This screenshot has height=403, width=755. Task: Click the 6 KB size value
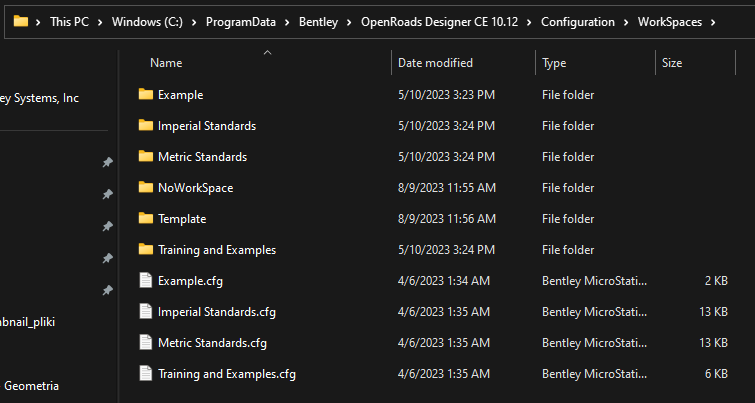716,374
